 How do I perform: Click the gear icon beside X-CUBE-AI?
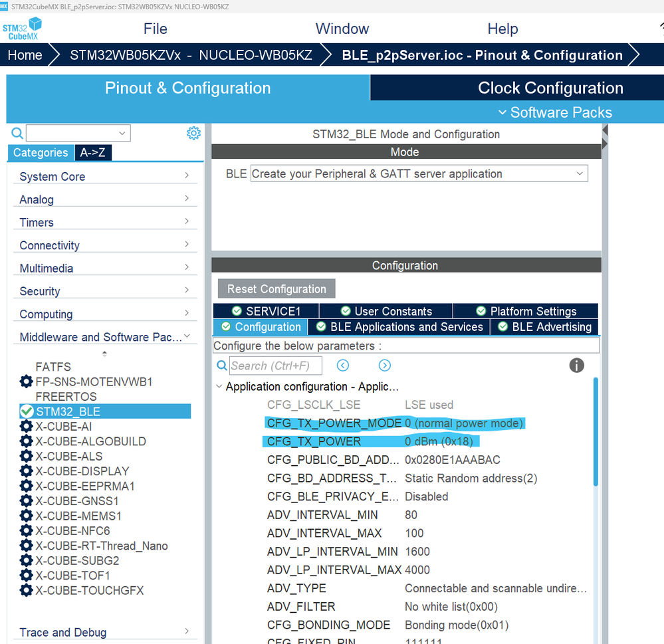click(x=27, y=427)
